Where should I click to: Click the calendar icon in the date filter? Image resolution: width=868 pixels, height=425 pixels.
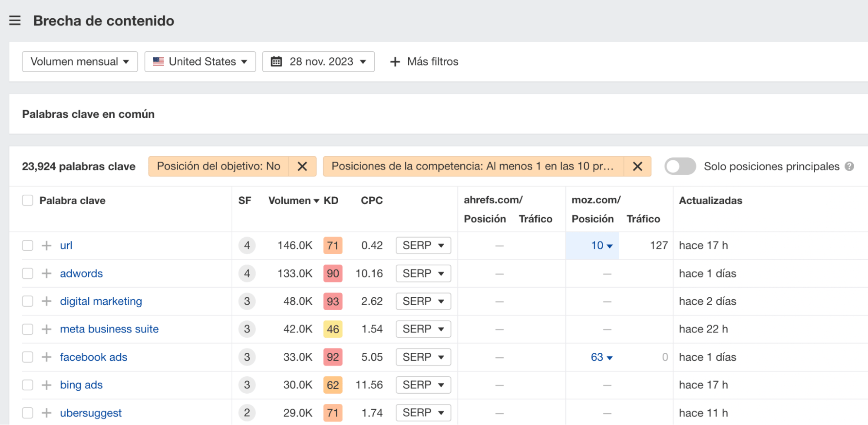click(x=277, y=61)
